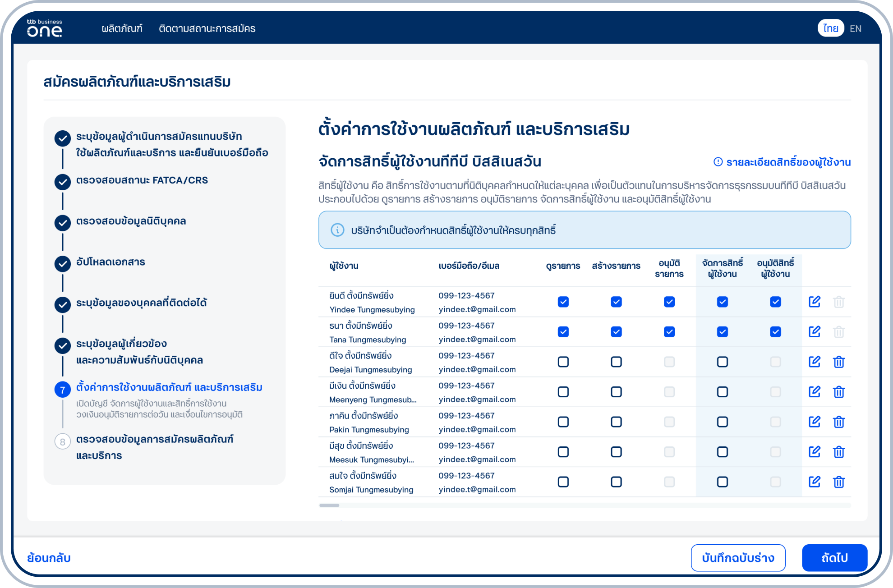Select step 8 ตรวจสอบข้อมูลการสมัครผลิตภัณฑ์และบริการ
893x588 pixels.
pos(155,447)
